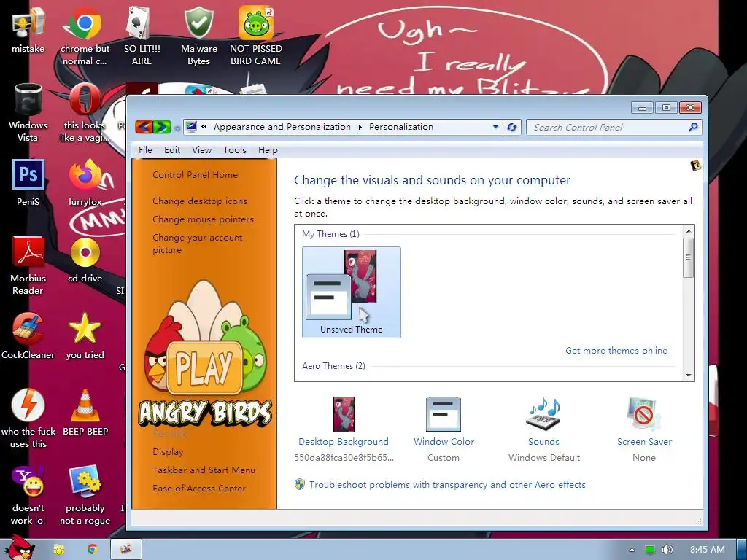
Task: Click the volume speaker tray icon
Action: (667, 550)
